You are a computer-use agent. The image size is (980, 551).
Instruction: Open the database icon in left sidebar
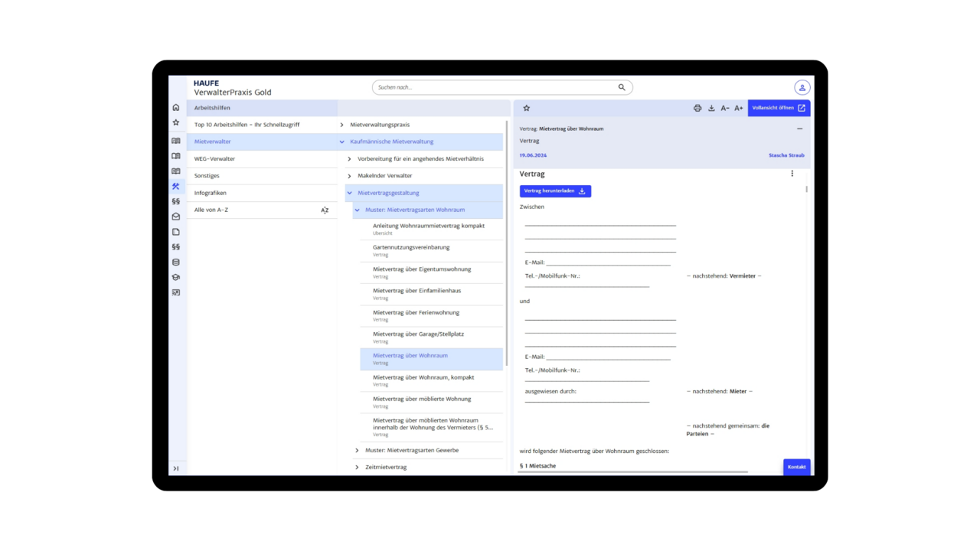pos(176,262)
